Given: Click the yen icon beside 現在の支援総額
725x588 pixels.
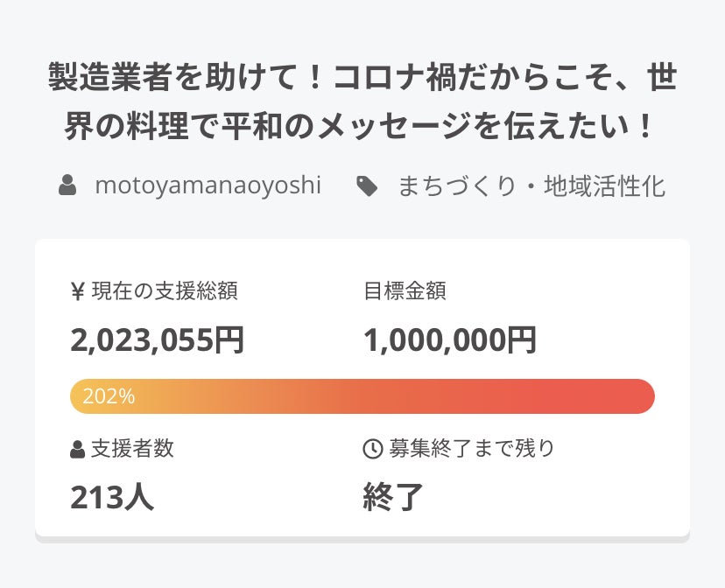Looking at the screenshot, I should (x=77, y=292).
